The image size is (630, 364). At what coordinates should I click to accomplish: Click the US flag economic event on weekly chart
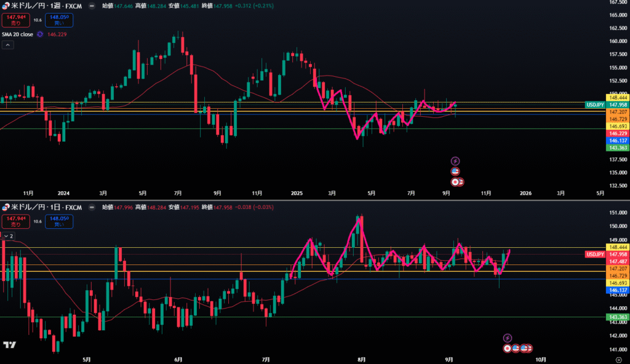coord(456,171)
